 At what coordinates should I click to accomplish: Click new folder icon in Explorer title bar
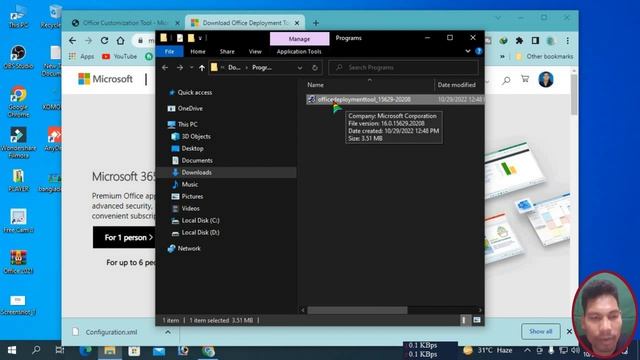191,38
